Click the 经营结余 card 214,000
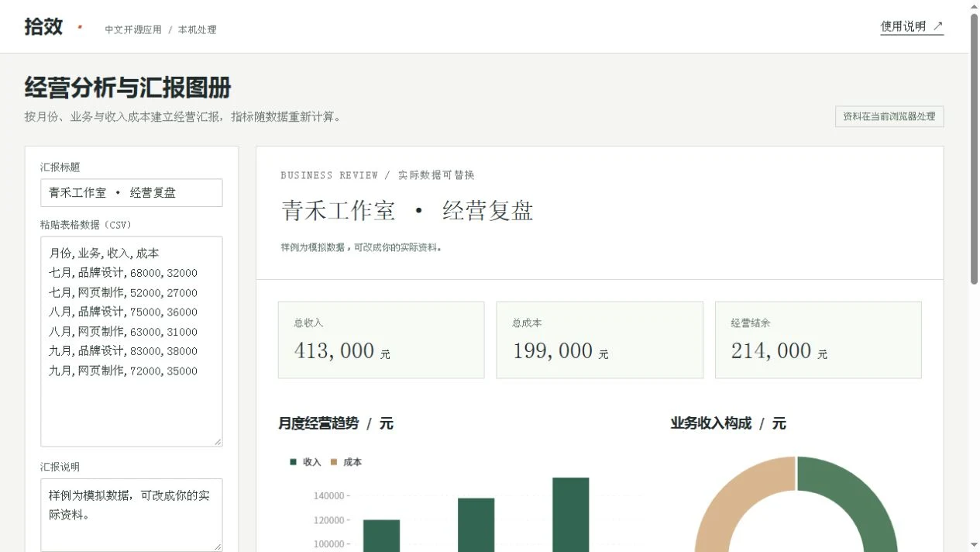This screenshot has width=980, height=552. click(818, 340)
